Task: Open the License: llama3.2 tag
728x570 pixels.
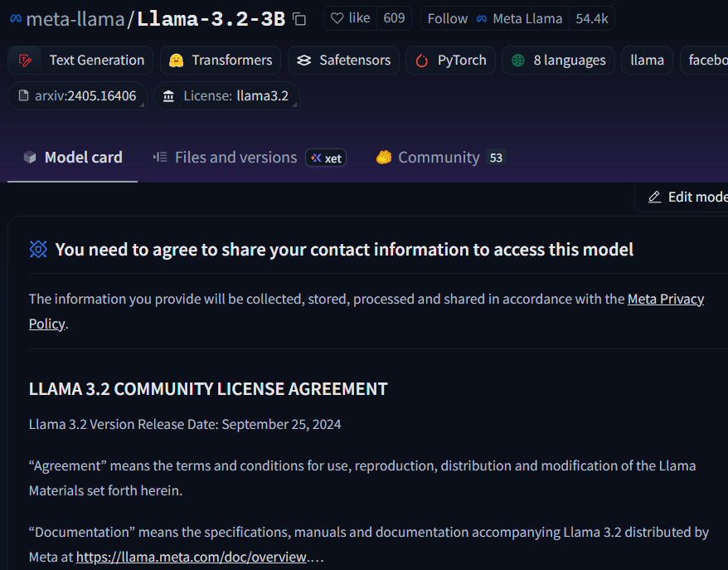Action: click(226, 95)
